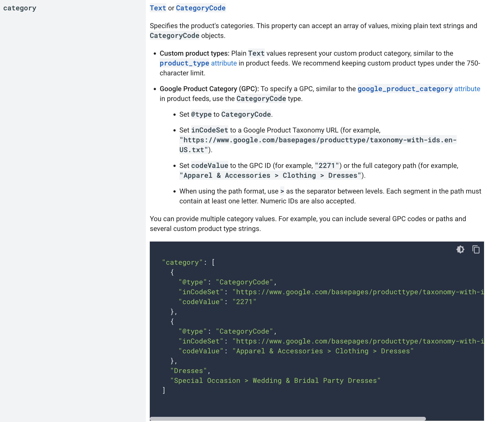Click the inline inCodeSet code term
Viewport: 504px width, 422px height.
pyautogui.click(x=210, y=130)
